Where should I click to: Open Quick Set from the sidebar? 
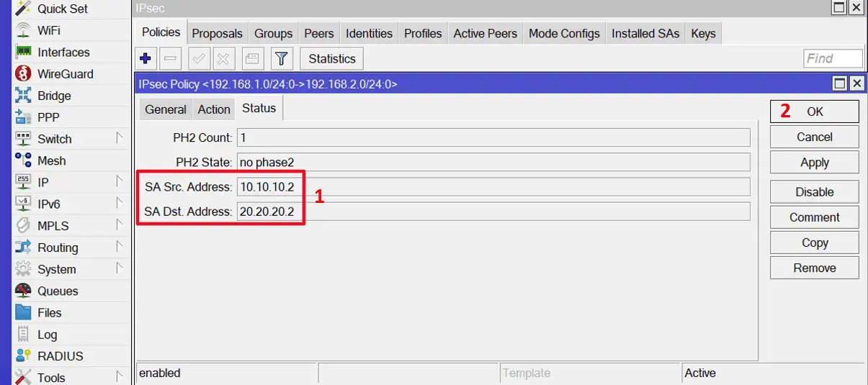tap(63, 9)
